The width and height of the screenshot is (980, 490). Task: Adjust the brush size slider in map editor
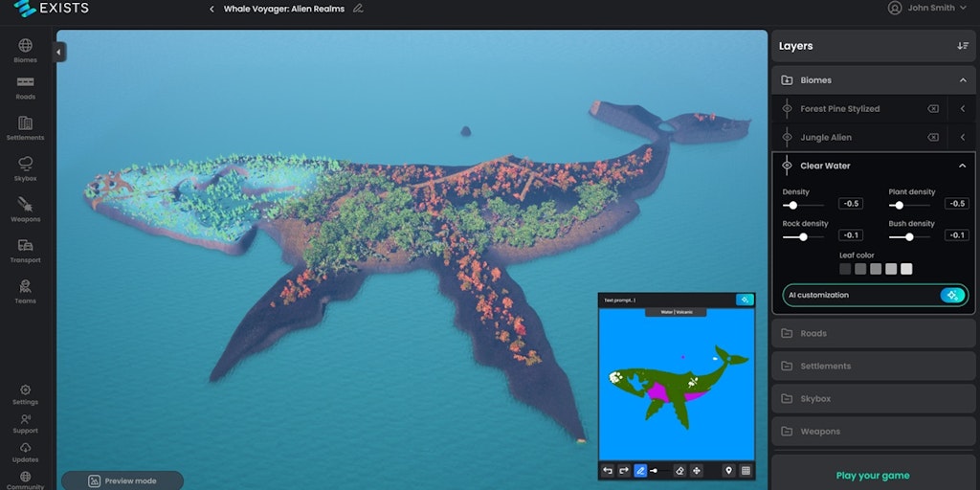(x=660, y=471)
